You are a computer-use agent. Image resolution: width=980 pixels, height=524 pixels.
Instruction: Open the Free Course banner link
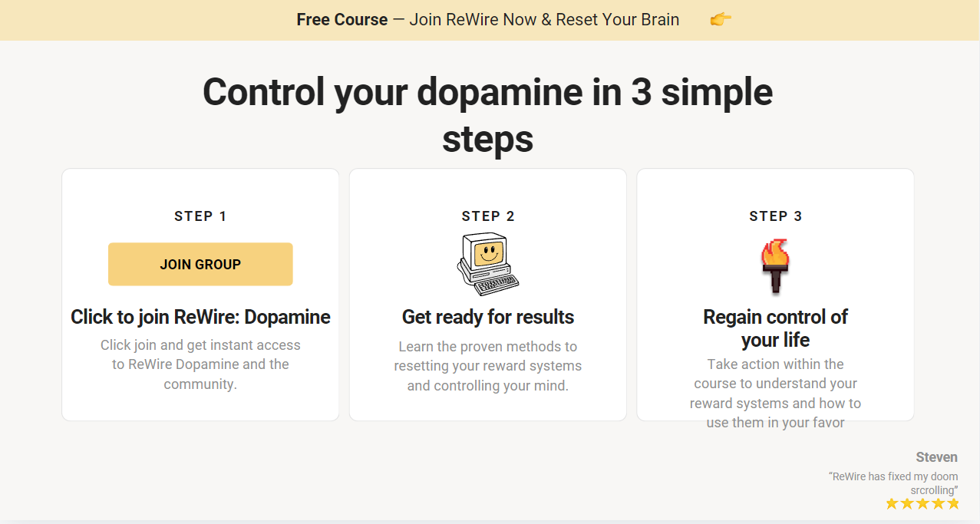pos(488,20)
